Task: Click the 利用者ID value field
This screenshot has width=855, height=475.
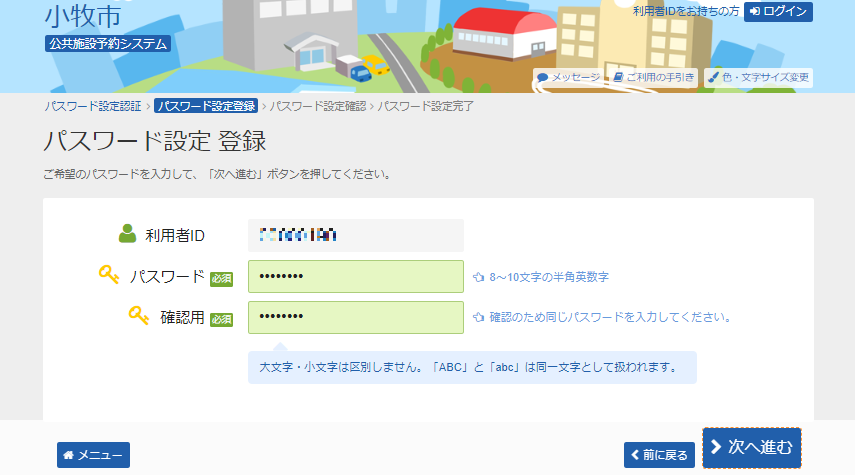Action: pyautogui.click(x=355, y=235)
